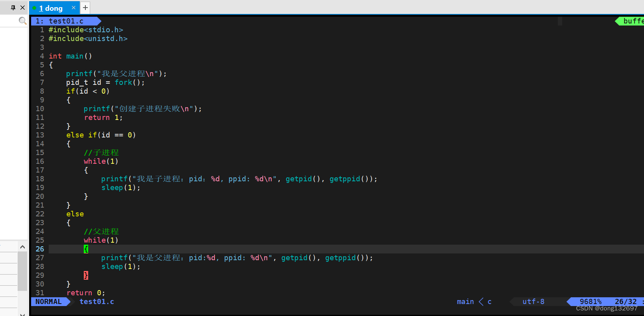Click the '26/32' line position indicator

[626, 302]
